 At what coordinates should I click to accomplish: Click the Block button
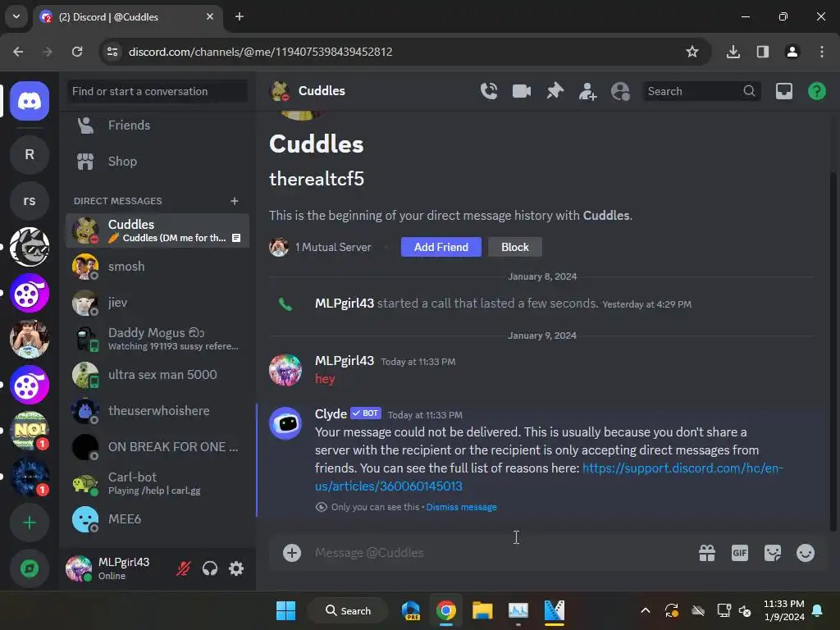[515, 247]
